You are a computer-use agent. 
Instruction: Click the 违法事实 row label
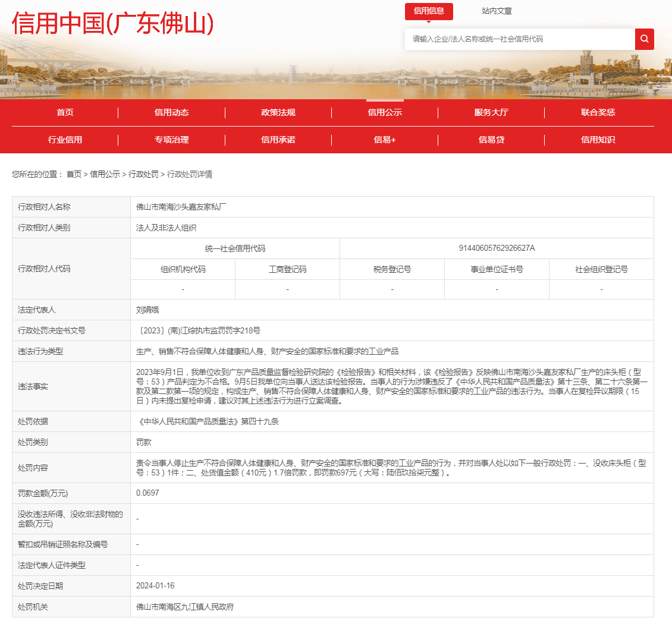tap(33, 387)
